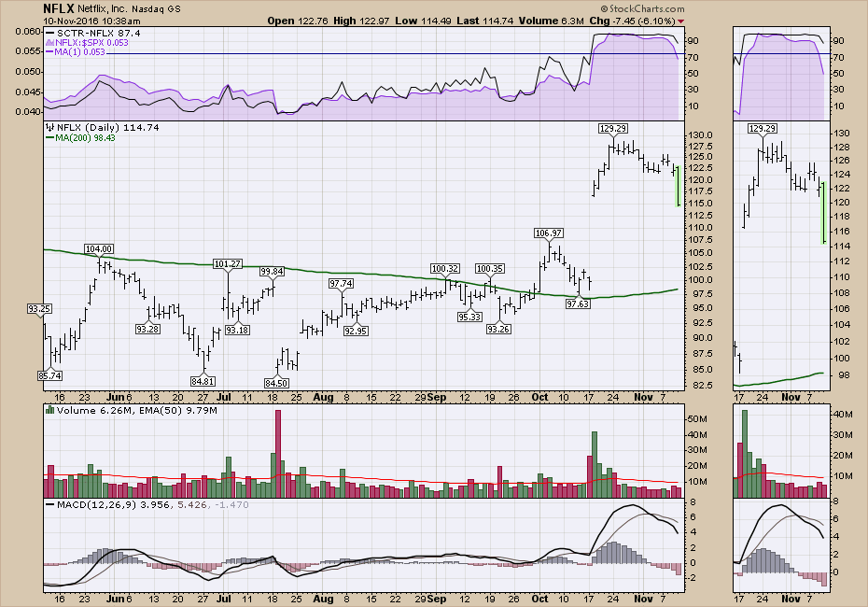Click the 84.81 low price label
This screenshot has height=607, width=868.
tap(203, 381)
